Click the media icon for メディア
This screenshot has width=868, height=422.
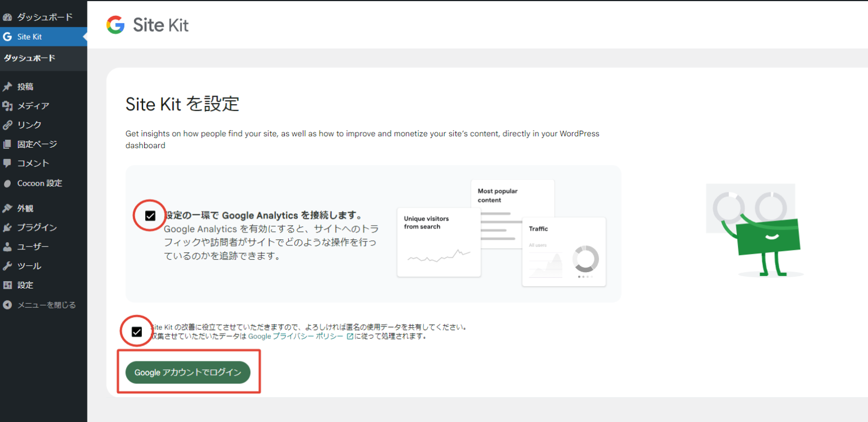pos(7,106)
